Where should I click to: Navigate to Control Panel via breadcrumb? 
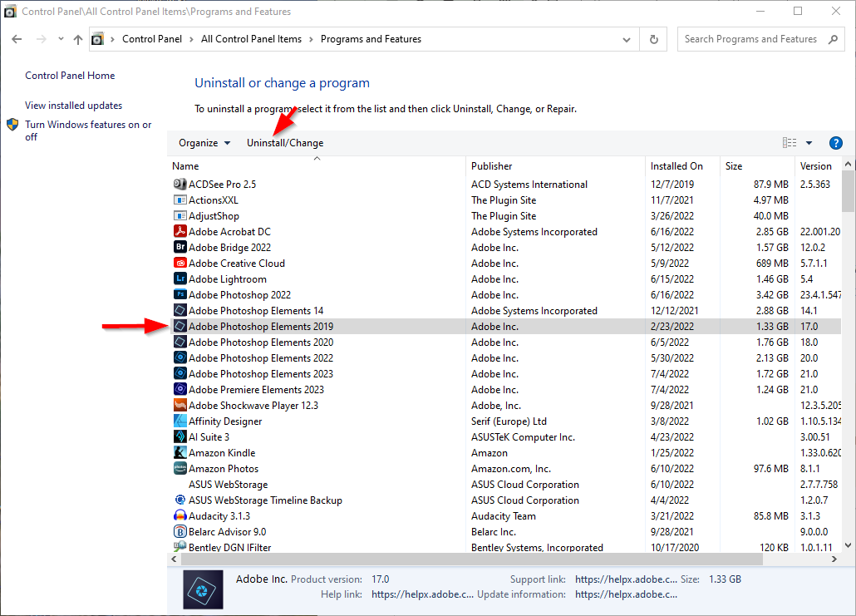click(x=151, y=38)
